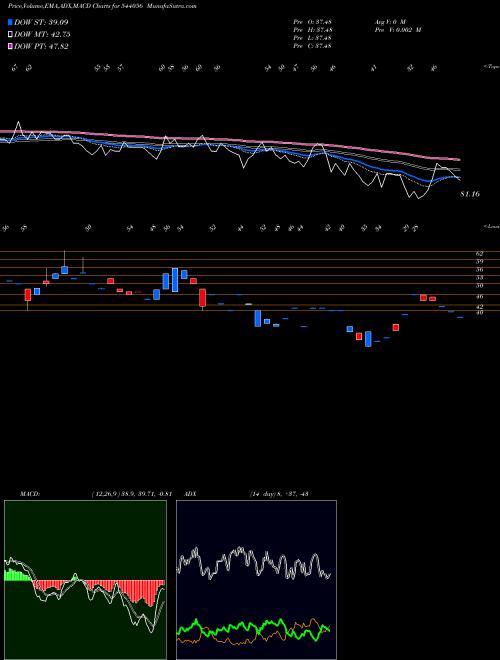Click the white DOW MT legend swatch
Image resolution: width=500 pixels, height=660 pixels.
[x=10, y=35]
